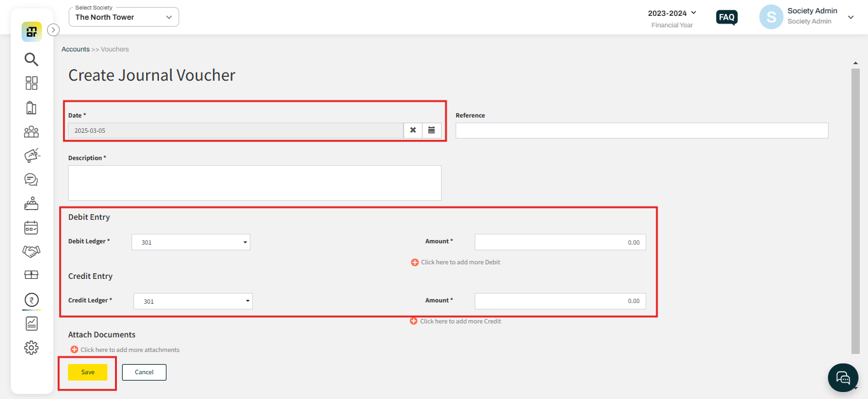The image size is (868, 399).
Task: Open the FAQ help icon
Action: point(727,17)
